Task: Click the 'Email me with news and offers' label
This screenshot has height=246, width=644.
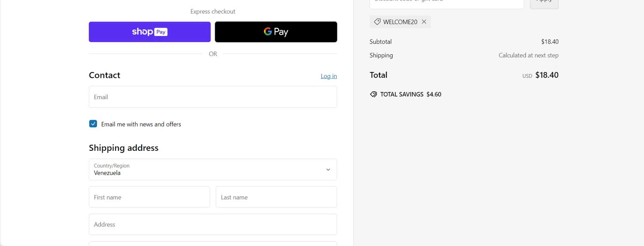Action: [x=141, y=124]
